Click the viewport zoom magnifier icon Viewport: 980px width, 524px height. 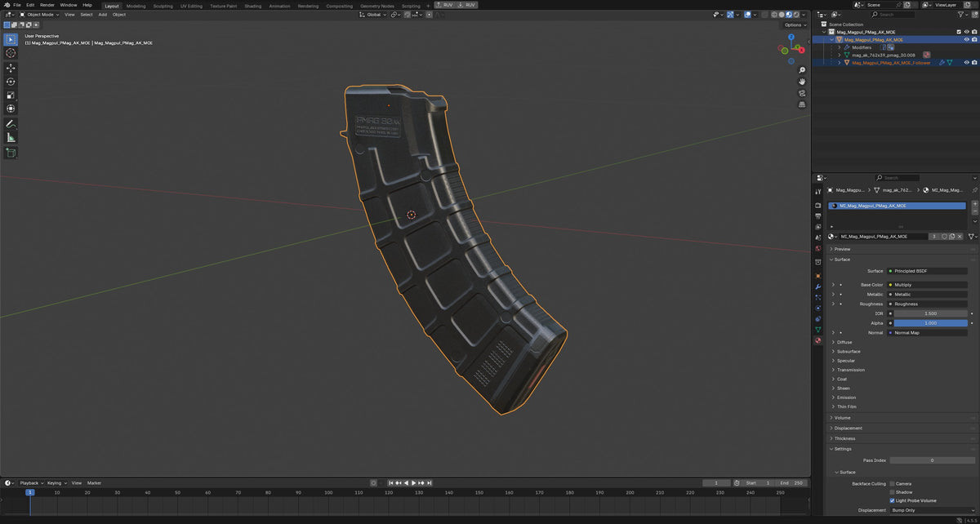[x=802, y=70]
